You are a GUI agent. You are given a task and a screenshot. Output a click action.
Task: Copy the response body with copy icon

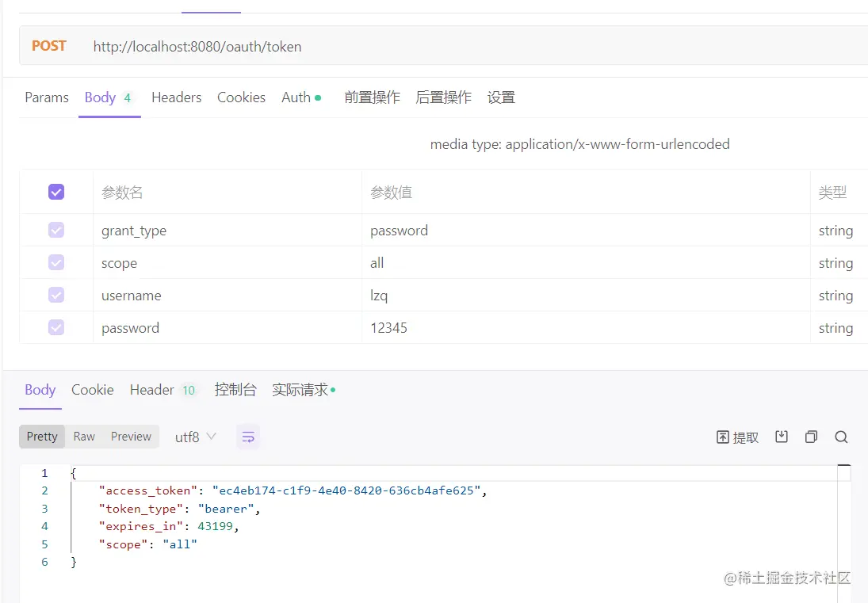click(811, 437)
